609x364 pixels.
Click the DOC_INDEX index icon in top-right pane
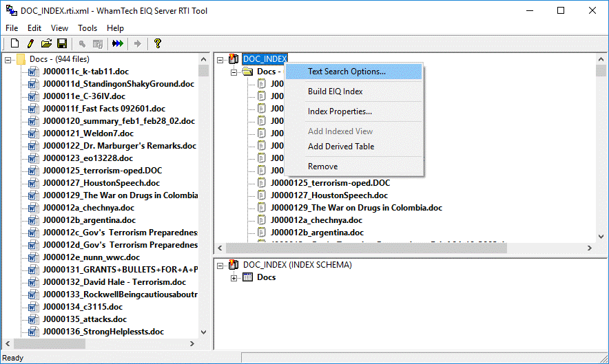point(234,59)
